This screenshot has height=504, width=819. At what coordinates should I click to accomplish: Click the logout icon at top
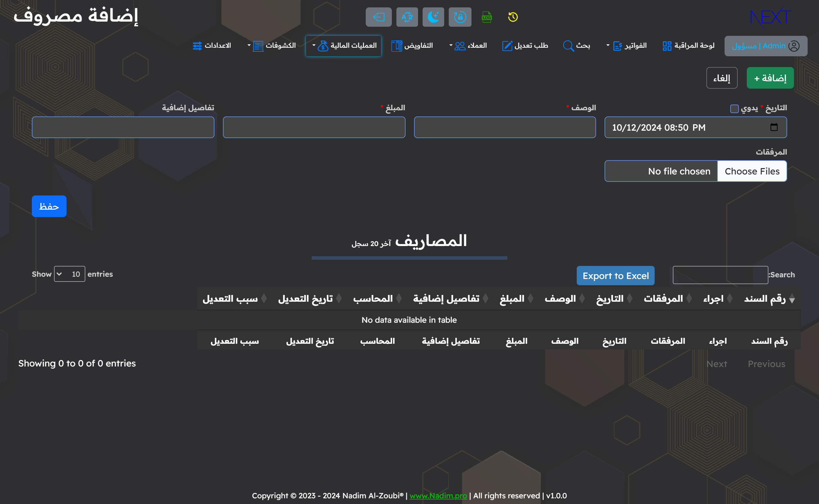coord(379,17)
